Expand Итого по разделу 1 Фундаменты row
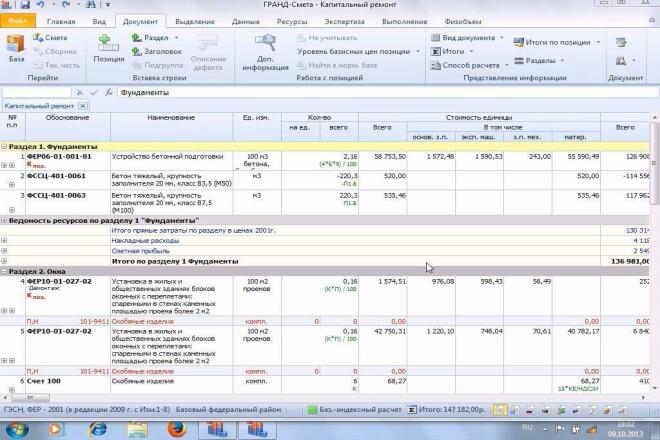This screenshot has height=440, width=660. 4,261
